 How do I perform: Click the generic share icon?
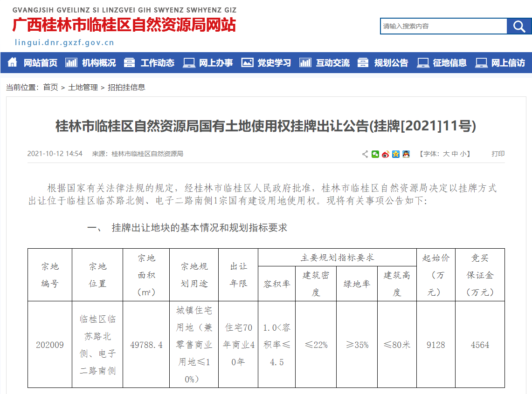tap(365, 154)
